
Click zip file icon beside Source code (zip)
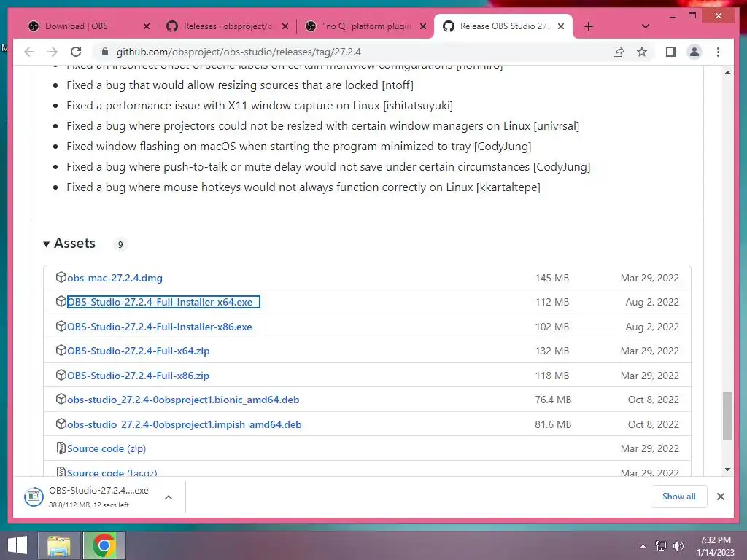click(x=61, y=448)
